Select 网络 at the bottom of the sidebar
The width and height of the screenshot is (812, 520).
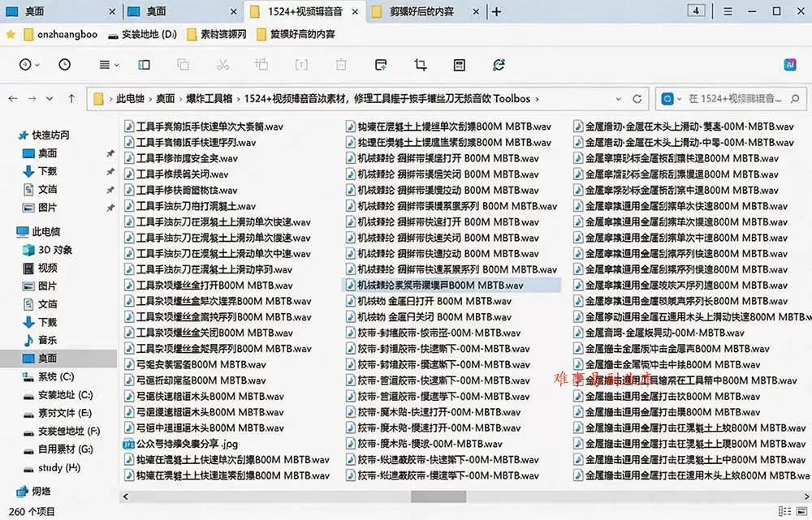coord(33,491)
